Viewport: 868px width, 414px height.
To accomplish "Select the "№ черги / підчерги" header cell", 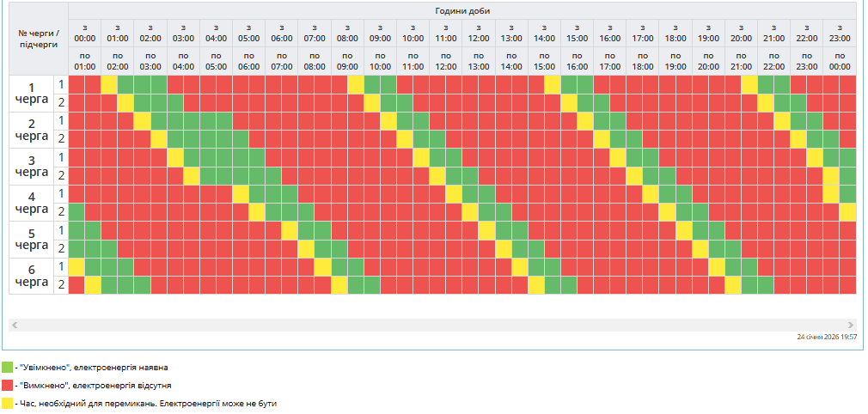I will (x=39, y=39).
